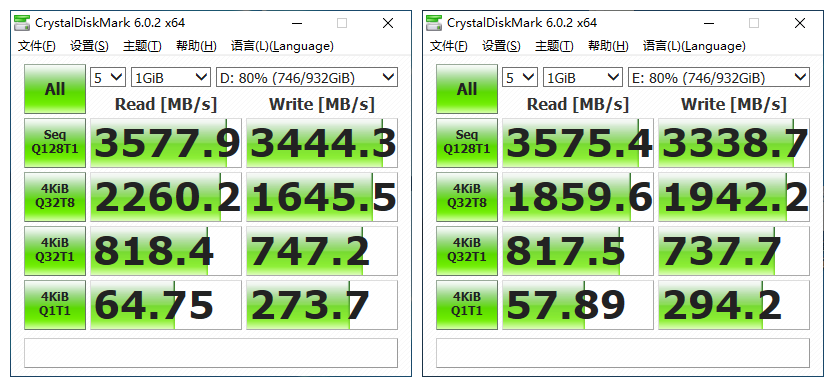Click the app icon in the left window title bar
The height and width of the screenshot is (387, 834).
[22, 22]
